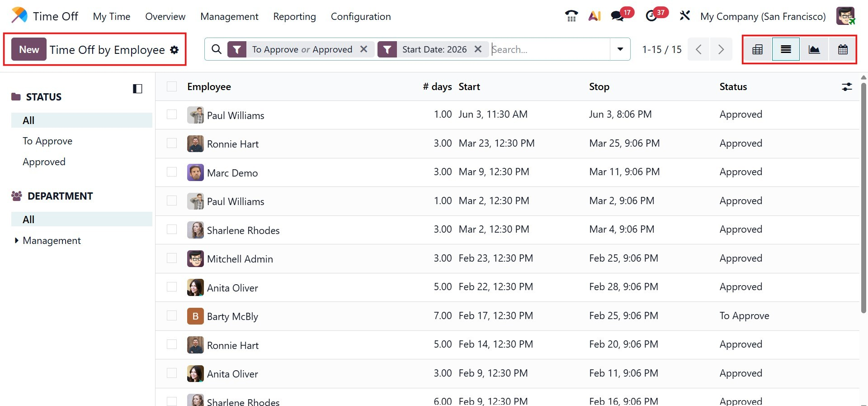
Task: Click the gear icon beside Time Off by Employee
Action: (175, 50)
